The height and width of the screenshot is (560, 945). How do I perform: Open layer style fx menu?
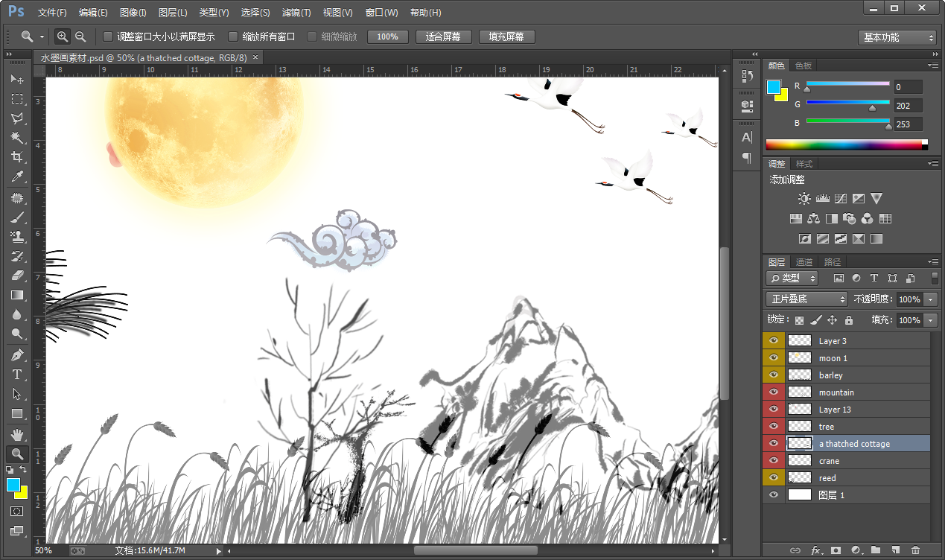tap(816, 550)
